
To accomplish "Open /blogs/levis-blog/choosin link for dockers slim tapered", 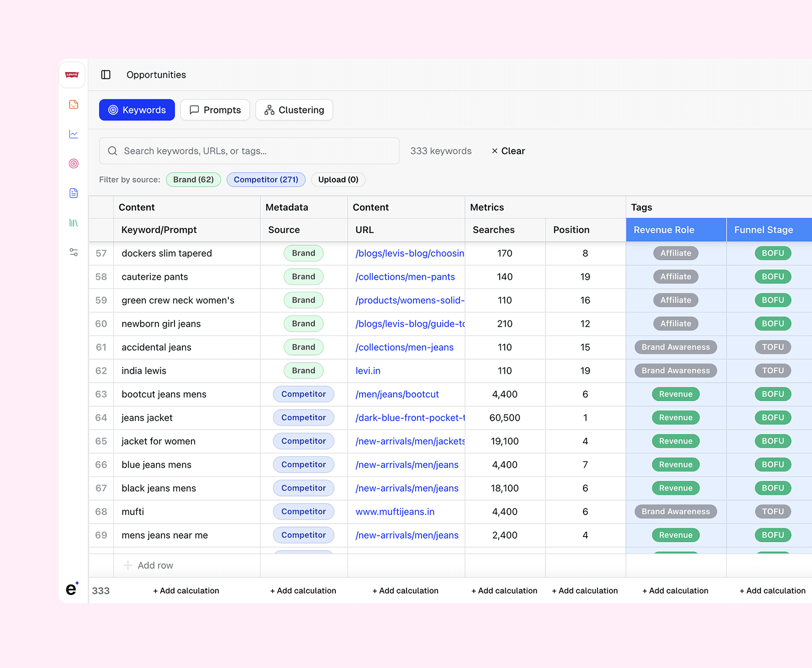I will pos(410,253).
